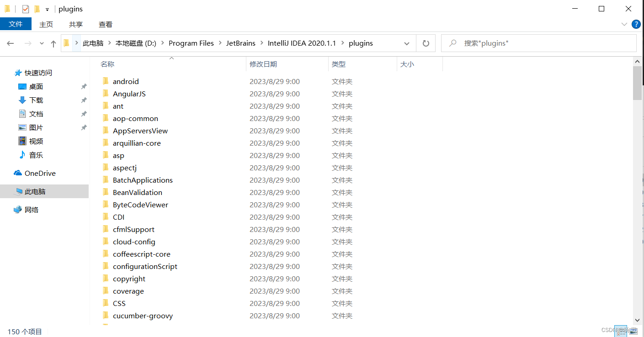
Task: Select the coverage folder name
Action: point(128,291)
